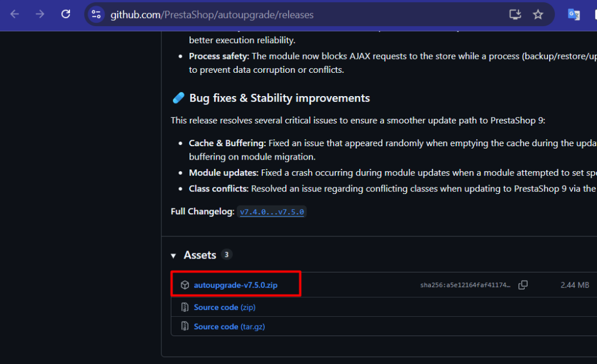Click file icon beside Source code (tar.gz)
Viewport: 597px width, 364px height.
[x=185, y=327]
